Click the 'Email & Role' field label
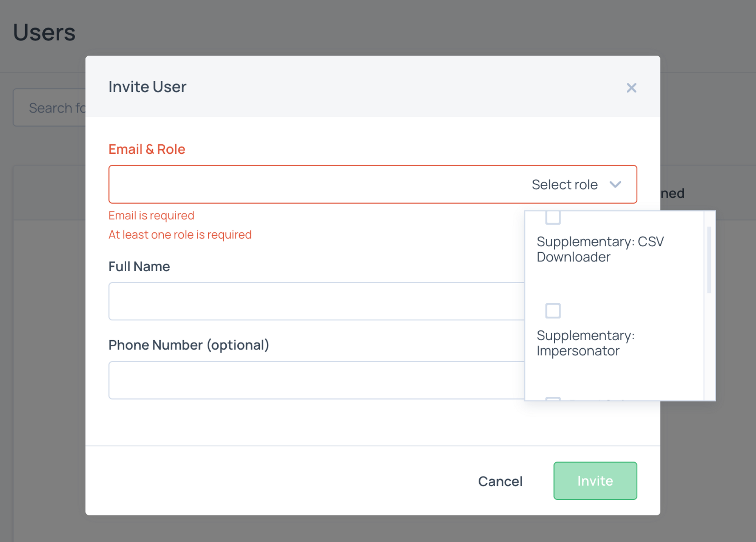756x542 pixels. tap(147, 149)
